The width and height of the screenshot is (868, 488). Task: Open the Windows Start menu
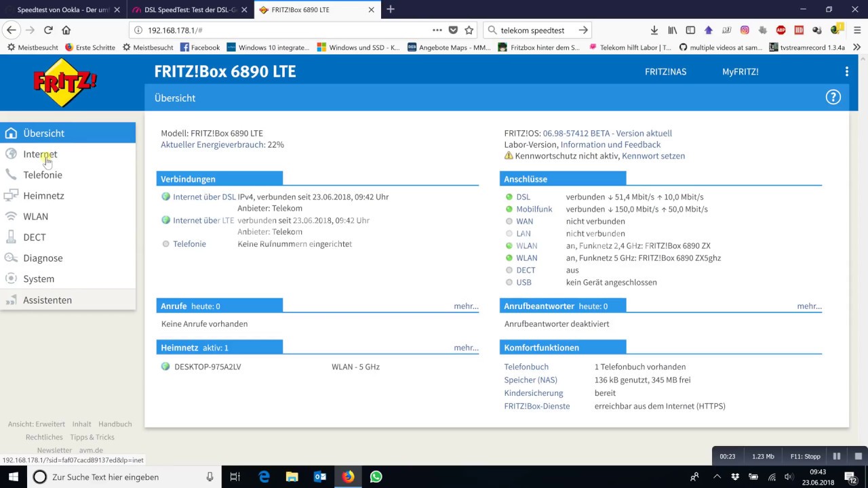tap(13, 477)
